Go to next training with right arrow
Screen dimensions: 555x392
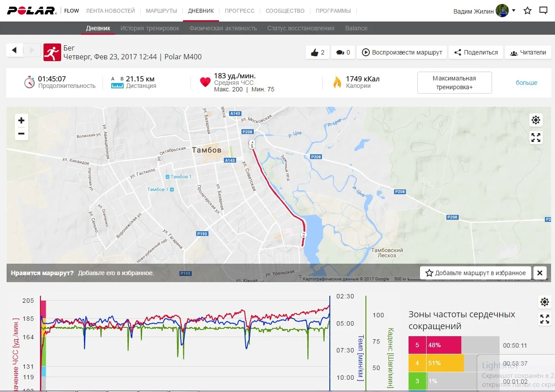(32, 50)
